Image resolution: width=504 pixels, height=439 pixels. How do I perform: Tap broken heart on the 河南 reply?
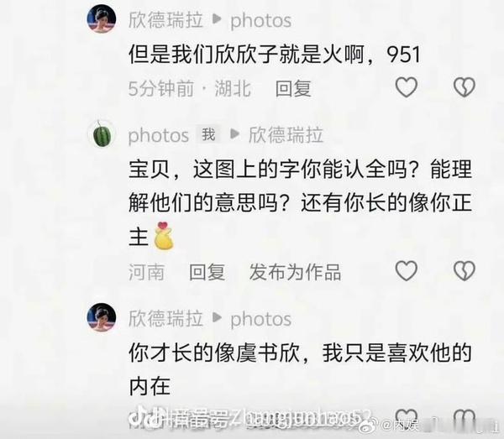pyautogui.click(x=465, y=270)
